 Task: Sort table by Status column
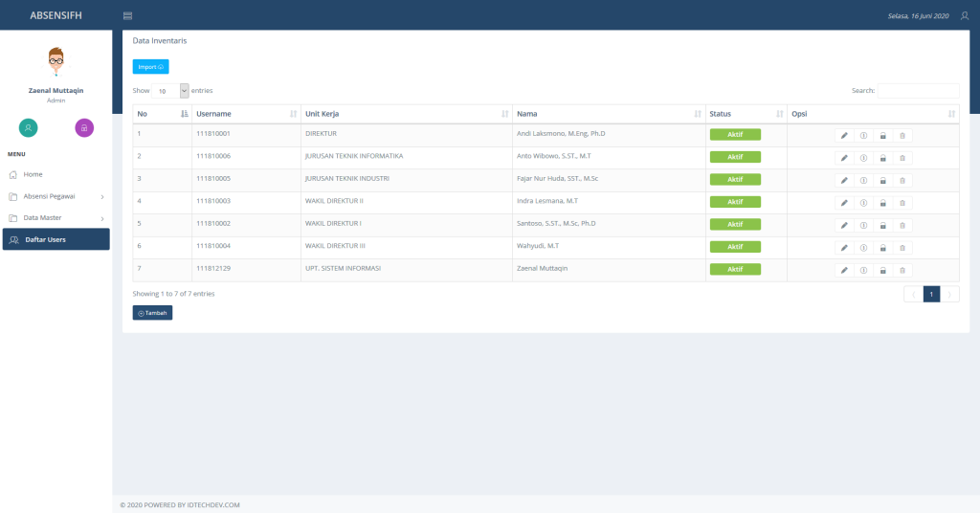pyautogui.click(x=746, y=114)
